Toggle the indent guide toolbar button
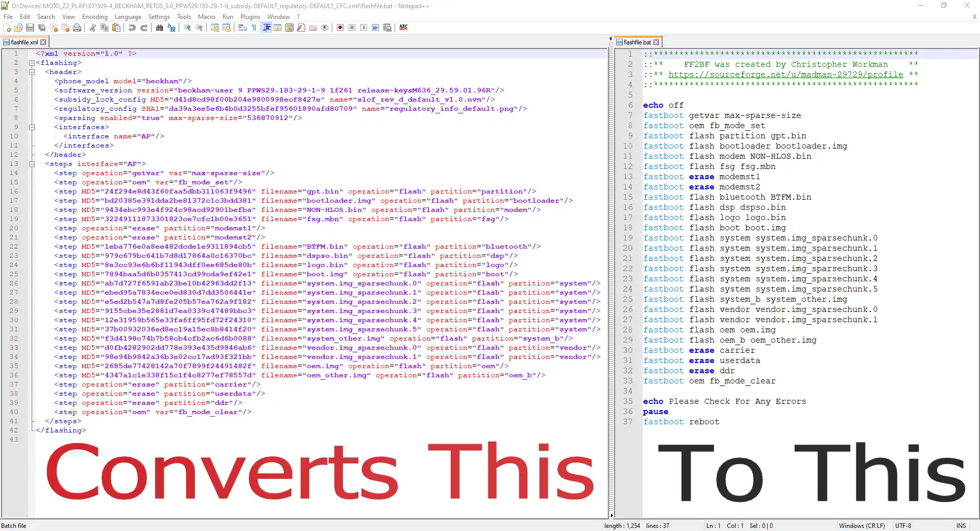Image resolution: width=980 pixels, height=531 pixels. pyautogui.click(x=266, y=28)
